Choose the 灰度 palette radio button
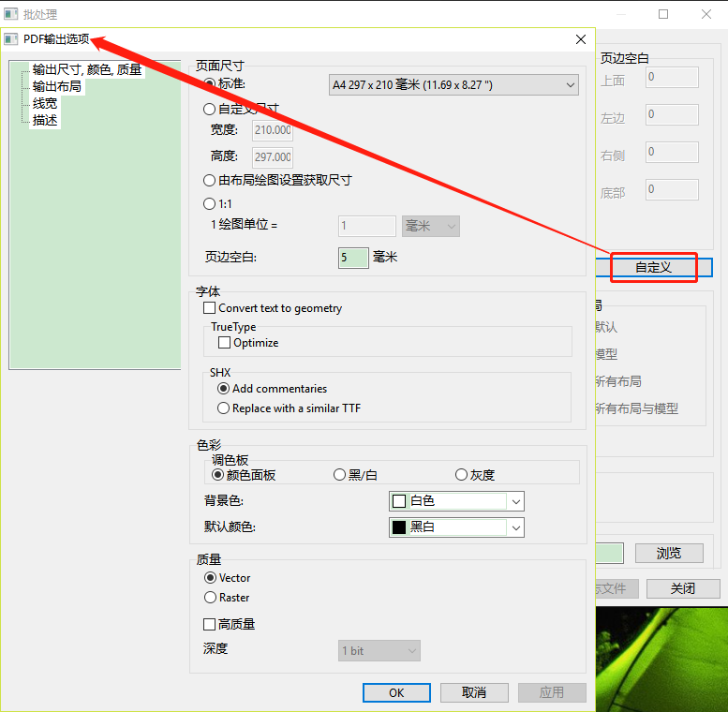The height and width of the screenshot is (712, 728). [461, 475]
